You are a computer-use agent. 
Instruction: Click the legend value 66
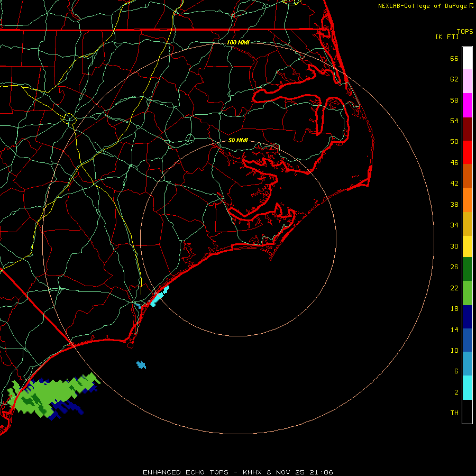pyautogui.click(x=454, y=58)
